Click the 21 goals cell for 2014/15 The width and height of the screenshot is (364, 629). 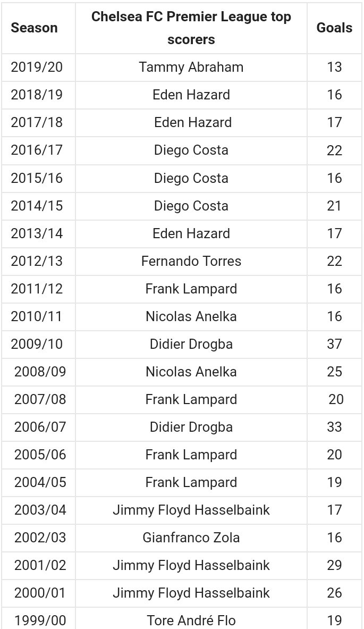point(334,205)
